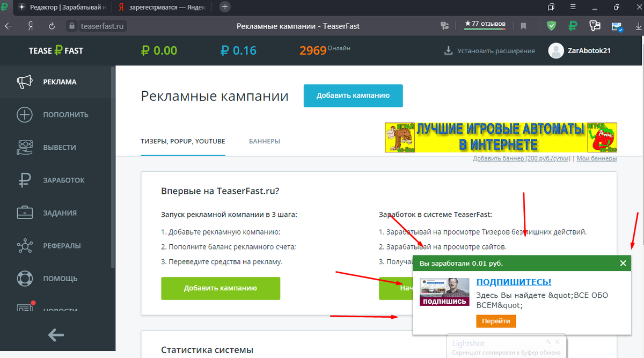Click '2. Пополните баланс рекламного счета;' line
Screen dimensions: 644x358
pos(229,247)
